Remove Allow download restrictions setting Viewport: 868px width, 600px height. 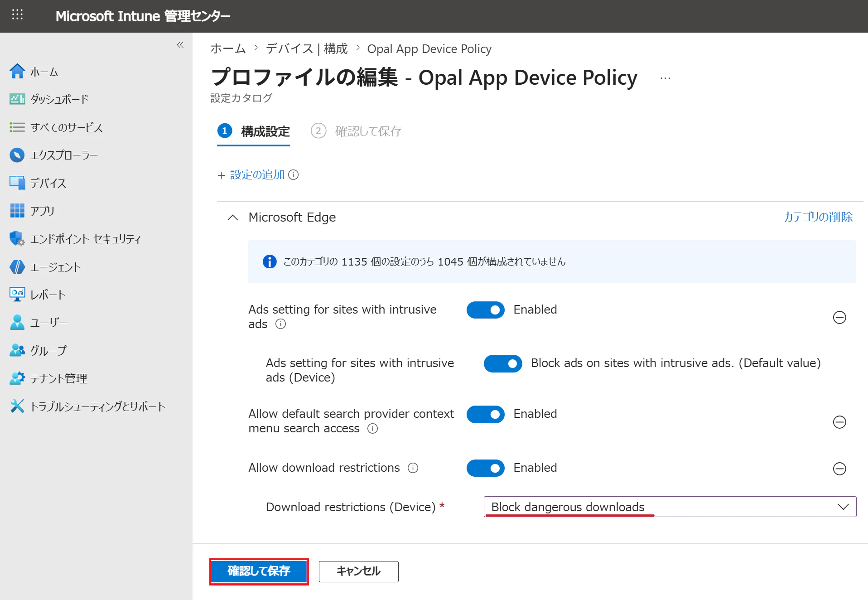839,468
